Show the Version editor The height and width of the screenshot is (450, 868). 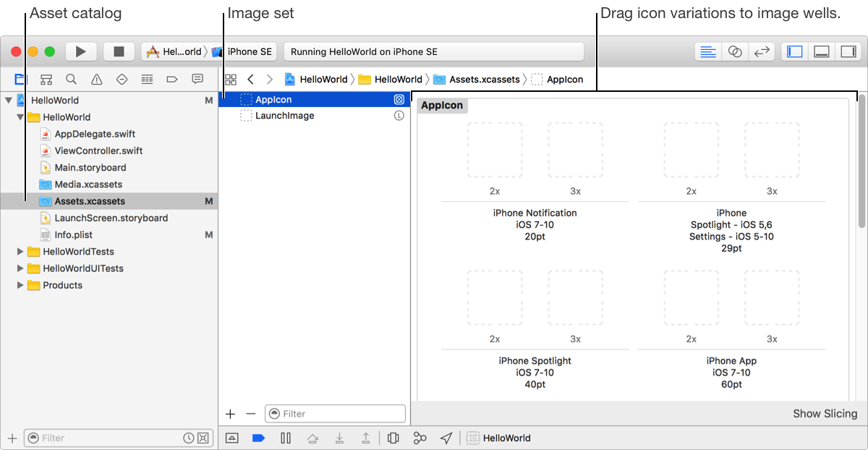click(x=761, y=51)
